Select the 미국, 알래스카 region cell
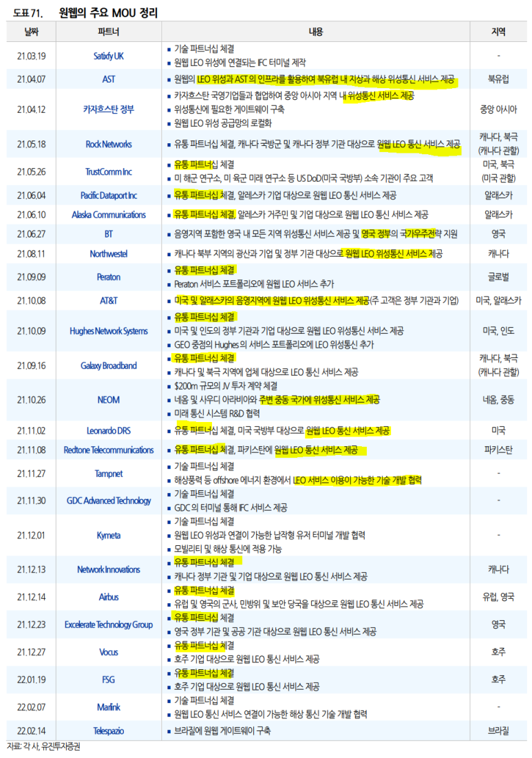Screen dimensions: 532x758 coord(499,301)
